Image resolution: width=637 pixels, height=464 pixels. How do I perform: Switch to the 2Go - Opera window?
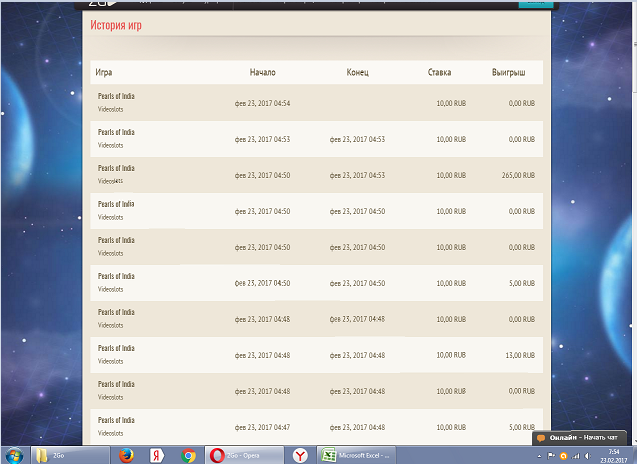point(244,455)
